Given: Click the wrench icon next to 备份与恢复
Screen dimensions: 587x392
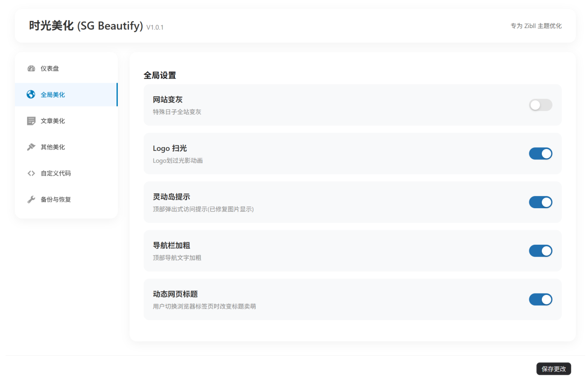Looking at the screenshot, I should [x=31, y=199].
